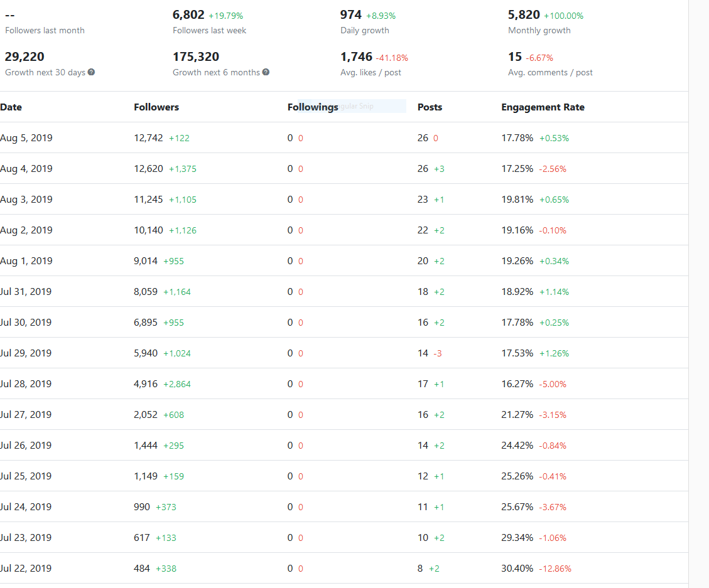Screen dimensions: 709x588
Task: Select the Jul 22, 2019 date cell
Action: pyautogui.click(x=26, y=568)
